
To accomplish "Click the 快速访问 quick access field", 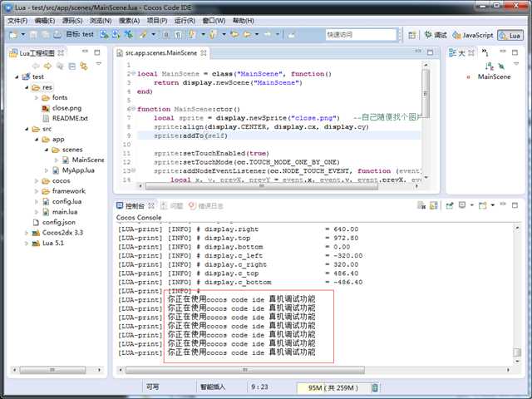I will (x=361, y=34).
